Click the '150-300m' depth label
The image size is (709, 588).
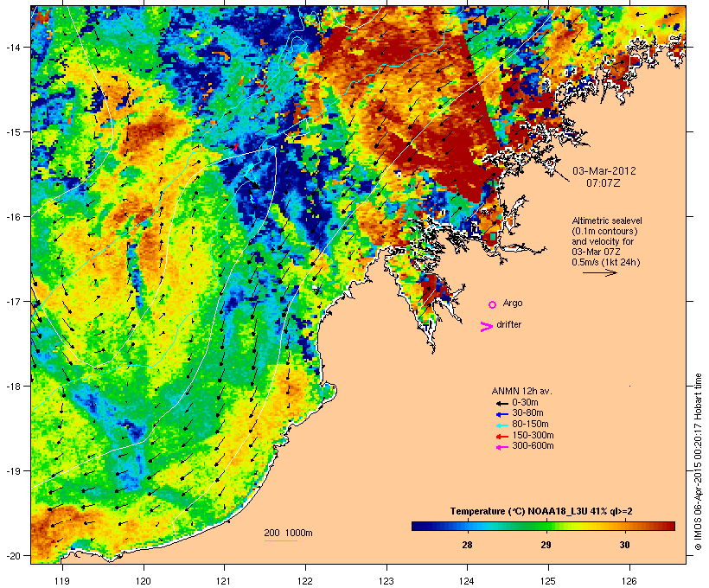[533, 435]
